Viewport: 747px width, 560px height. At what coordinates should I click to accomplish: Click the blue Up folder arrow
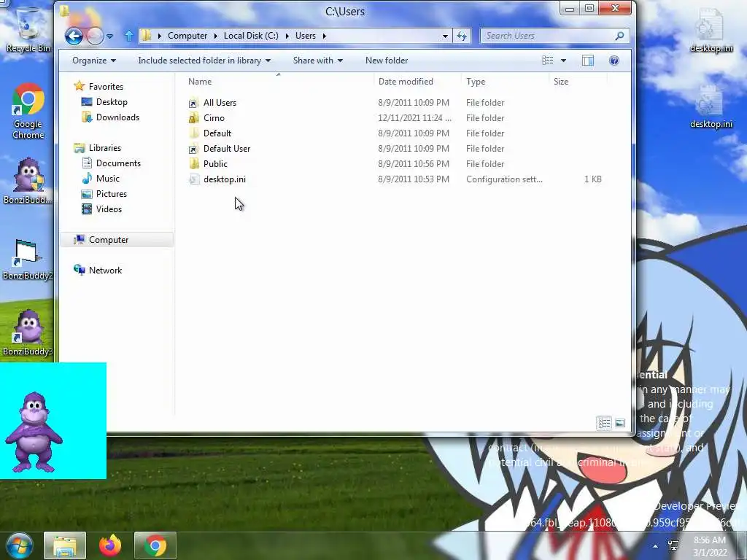point(128,36)
